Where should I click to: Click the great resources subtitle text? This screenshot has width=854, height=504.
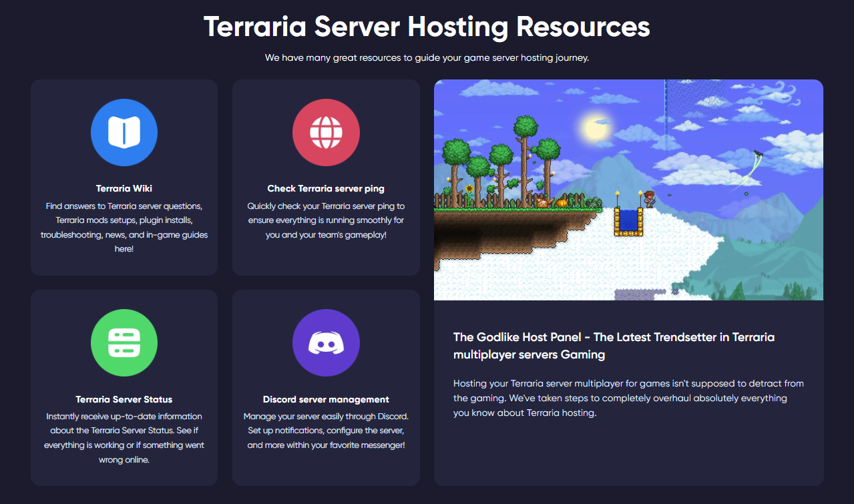pos(427,58)
